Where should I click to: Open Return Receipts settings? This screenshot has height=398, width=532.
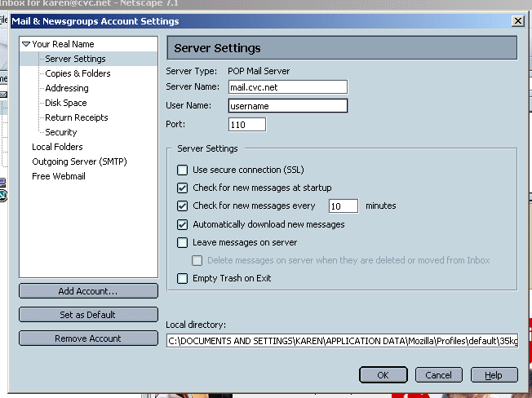coord(77,117)
